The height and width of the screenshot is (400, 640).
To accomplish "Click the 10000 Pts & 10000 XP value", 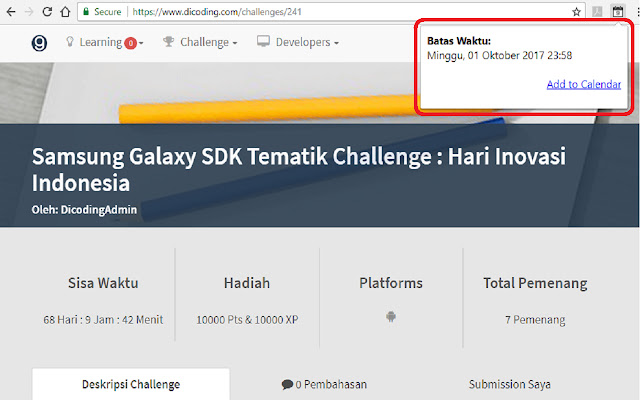I will click(247, 320).
